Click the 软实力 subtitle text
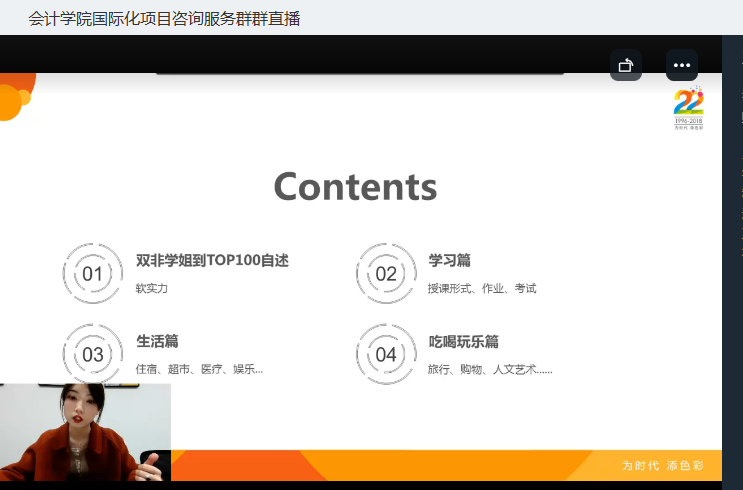This screenshot has height=490, width=743. point(152,288)
